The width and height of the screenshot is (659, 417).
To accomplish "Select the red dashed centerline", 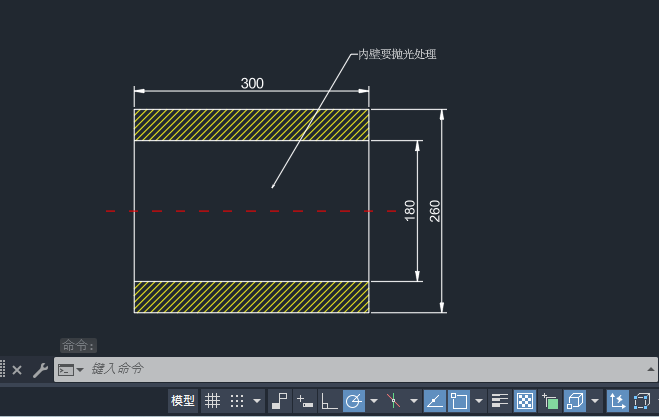I will coord(251,211).
